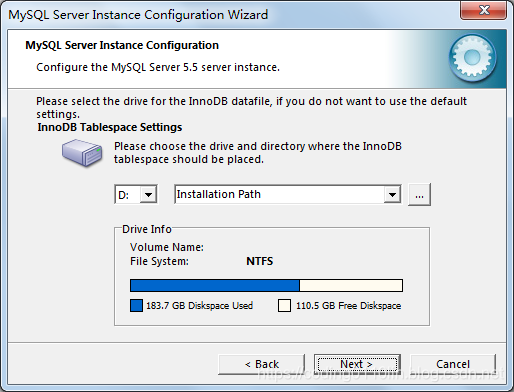
Task: Click the 'File System:' label
Action: click(159, 261)
